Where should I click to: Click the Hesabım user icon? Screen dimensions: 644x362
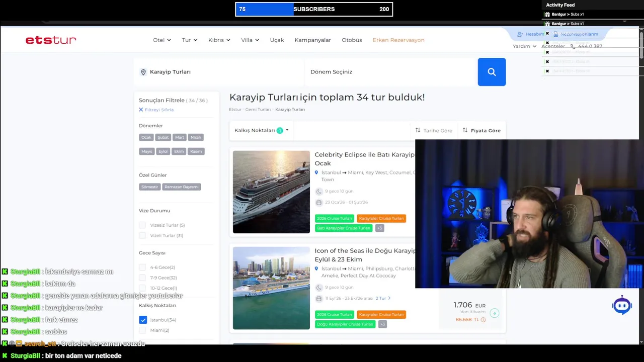520,34
